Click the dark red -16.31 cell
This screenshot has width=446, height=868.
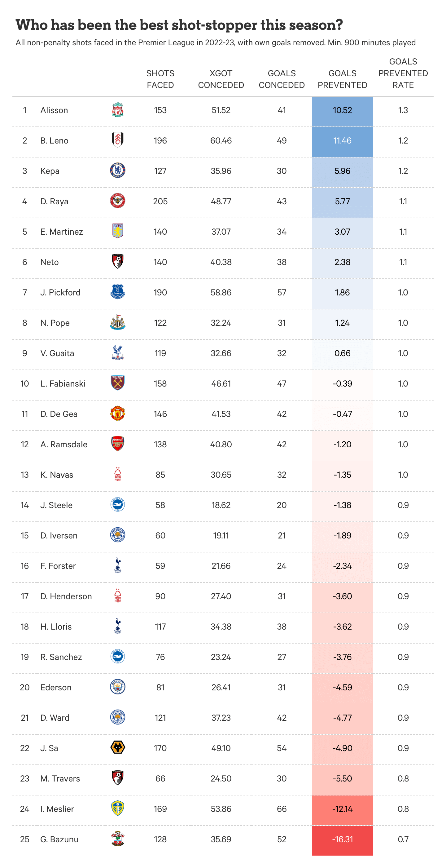tap(342, 839)
